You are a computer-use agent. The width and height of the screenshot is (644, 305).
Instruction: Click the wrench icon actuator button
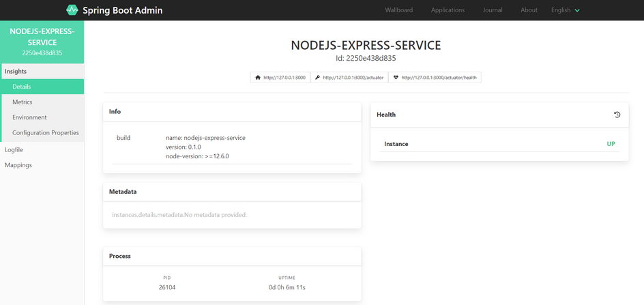point(349,77)
